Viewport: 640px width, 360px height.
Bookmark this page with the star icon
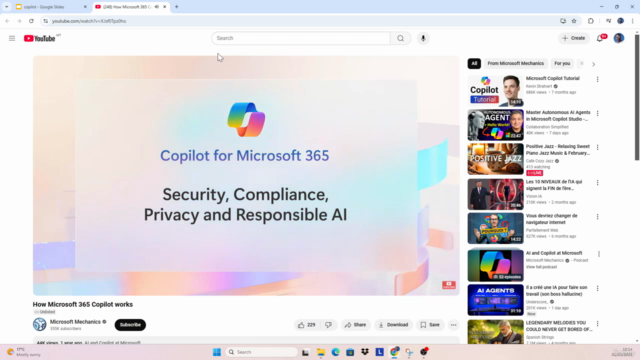pyautogui.click(x=574, y=21)
